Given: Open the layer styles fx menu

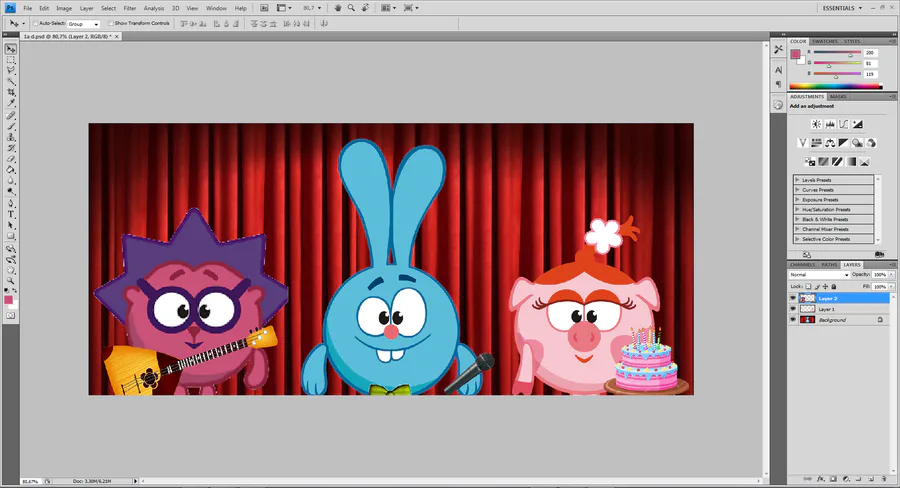Looking at the screenshot, I should 821,479.
